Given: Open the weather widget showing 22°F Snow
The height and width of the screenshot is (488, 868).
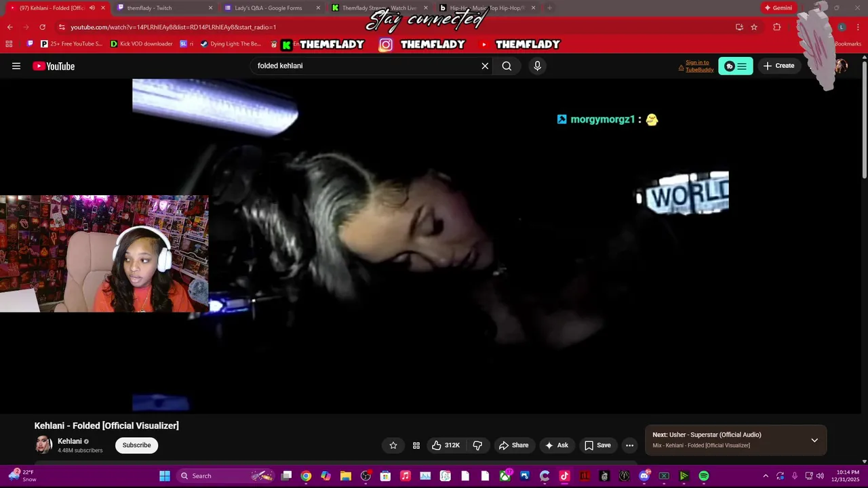Looking at the screenshot, I should 22,476.
